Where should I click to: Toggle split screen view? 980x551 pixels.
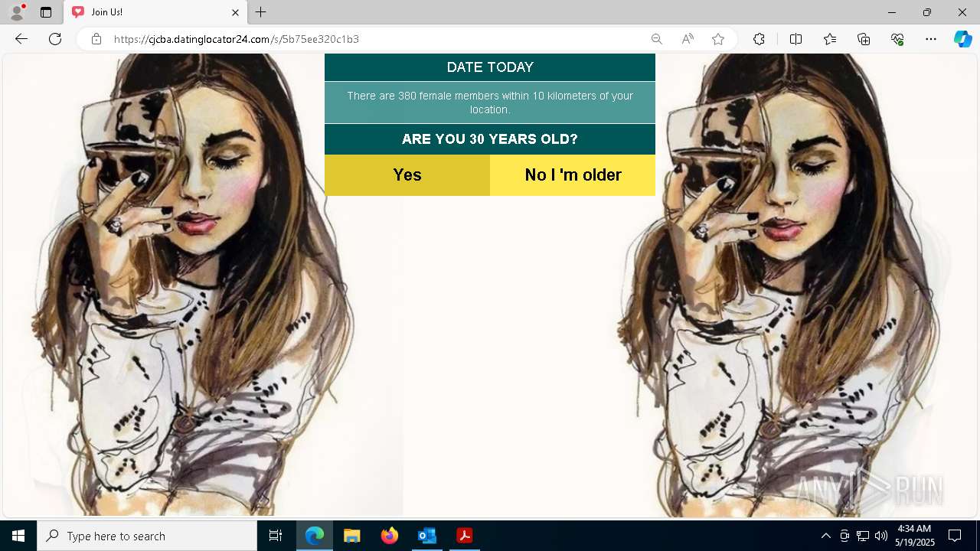tap(795, 39)
